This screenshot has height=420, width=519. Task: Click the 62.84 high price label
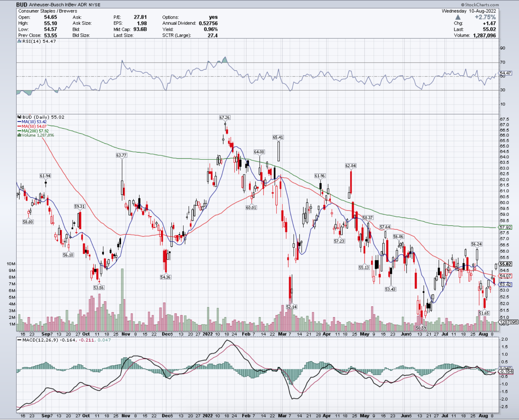[351, 166]
